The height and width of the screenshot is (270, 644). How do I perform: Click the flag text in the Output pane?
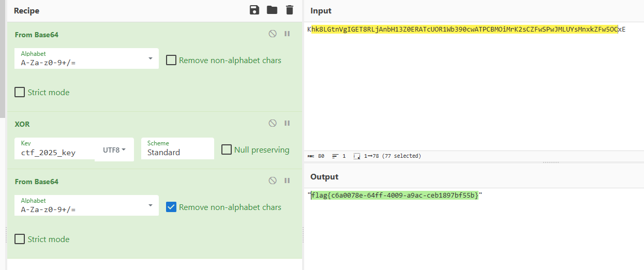point(394,195)
